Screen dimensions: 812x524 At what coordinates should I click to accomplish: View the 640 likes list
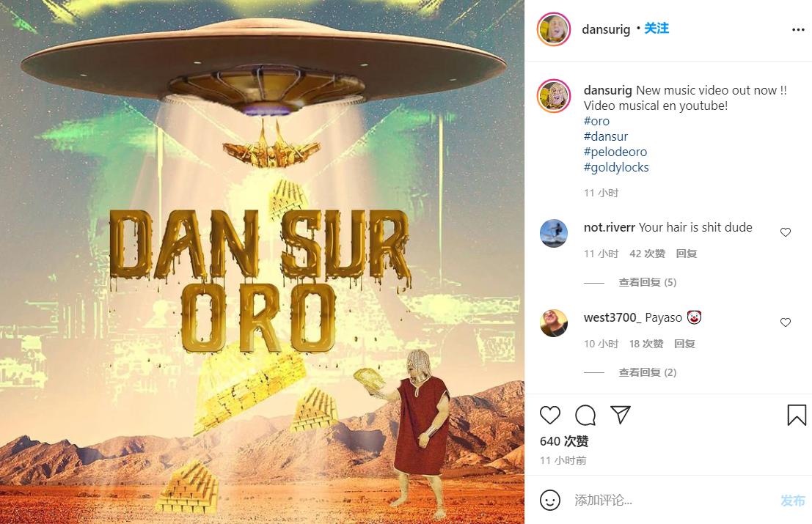tap(564, 441)
